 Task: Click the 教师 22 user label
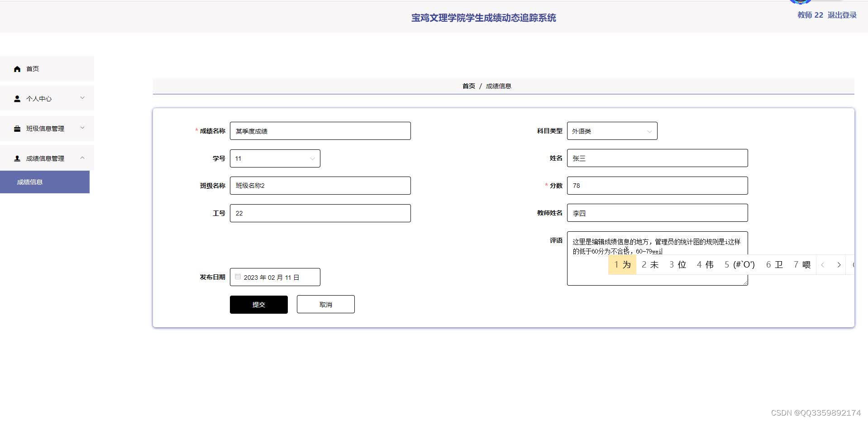(x=810, y=15)
